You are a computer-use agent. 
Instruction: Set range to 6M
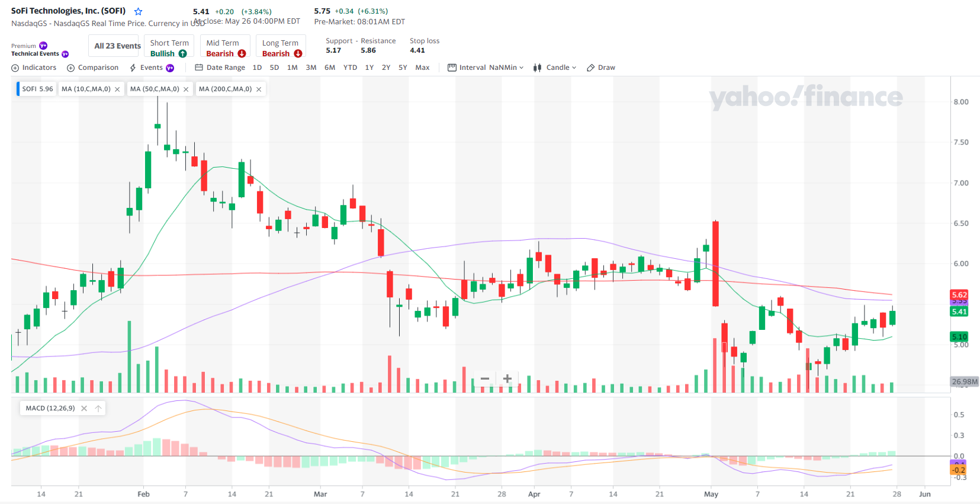(x=330, y=68)
